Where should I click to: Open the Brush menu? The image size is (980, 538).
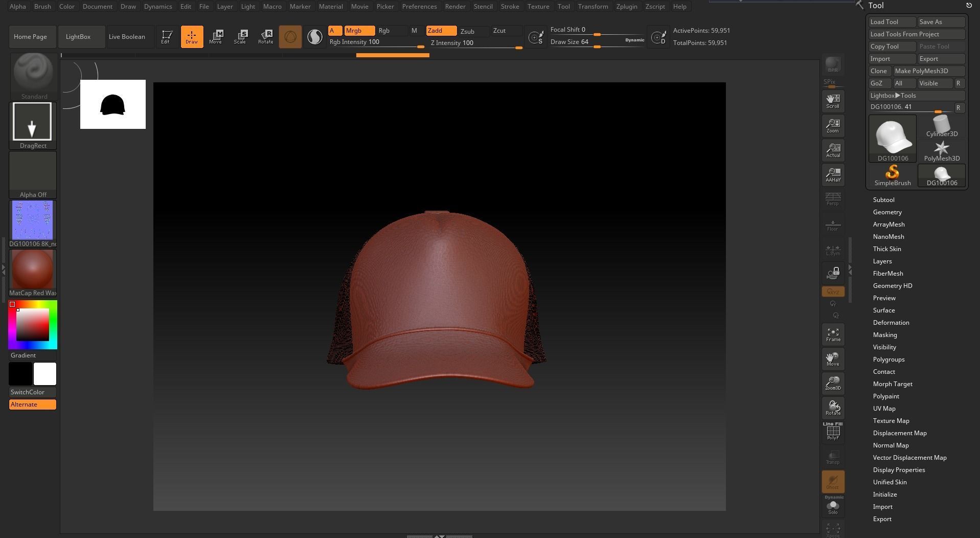(42, 7)
